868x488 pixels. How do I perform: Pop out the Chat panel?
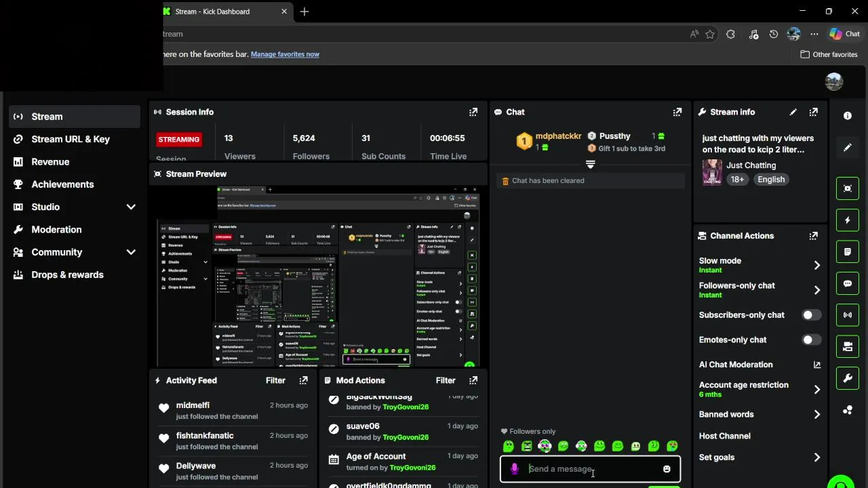coord(677,112)
